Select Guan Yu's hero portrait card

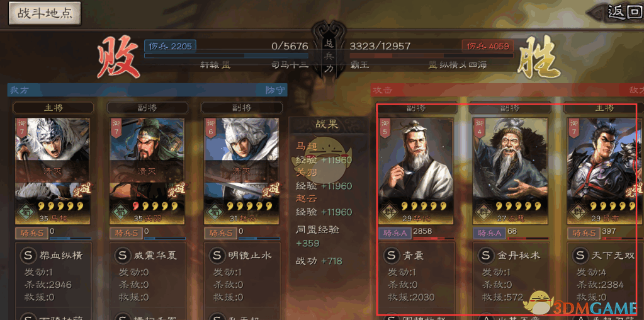[147, 171]
